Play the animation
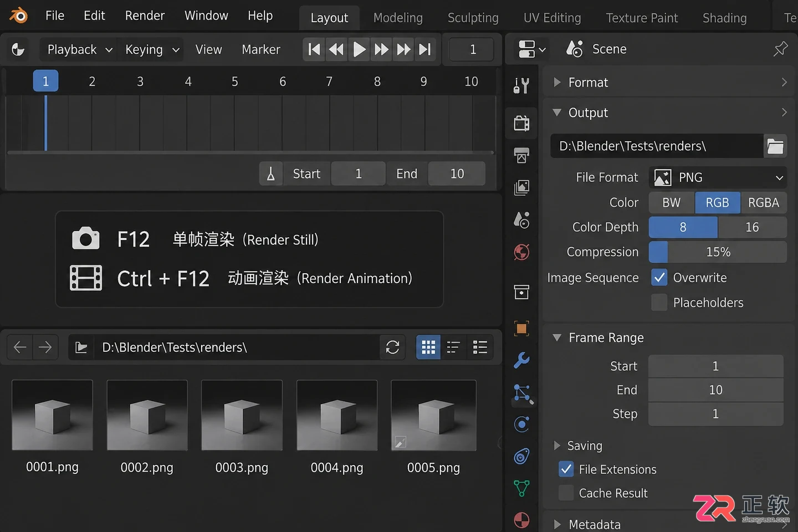 tap(359, 49)
